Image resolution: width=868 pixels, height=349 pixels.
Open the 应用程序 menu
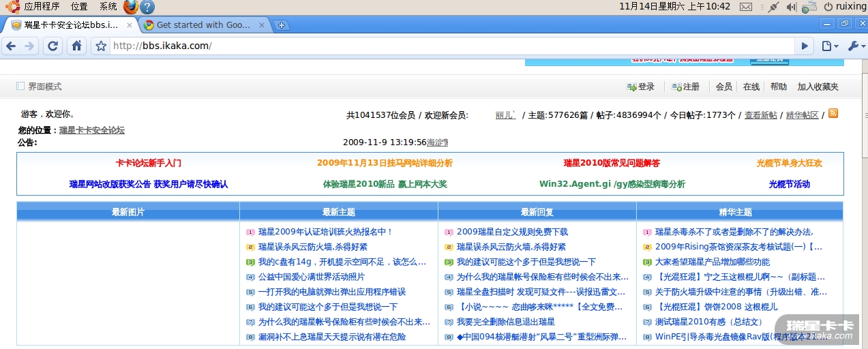[x=42, y=7]
